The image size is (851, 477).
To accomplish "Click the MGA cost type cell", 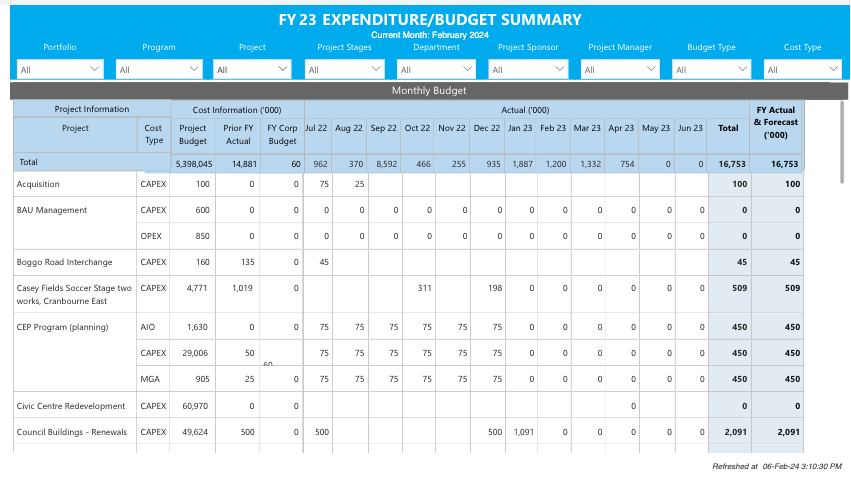I will tap(150, 379).
